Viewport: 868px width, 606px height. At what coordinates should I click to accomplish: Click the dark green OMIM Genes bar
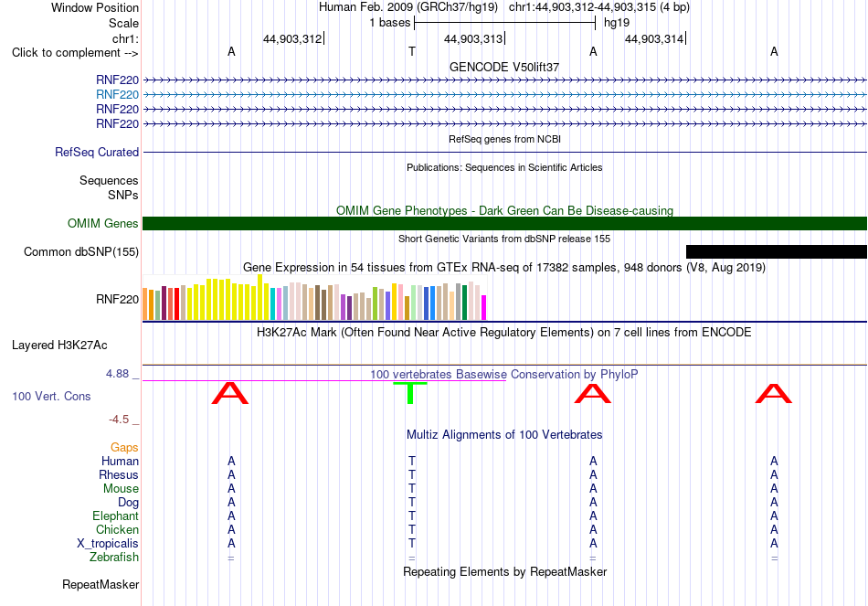(x=504, y=223)
